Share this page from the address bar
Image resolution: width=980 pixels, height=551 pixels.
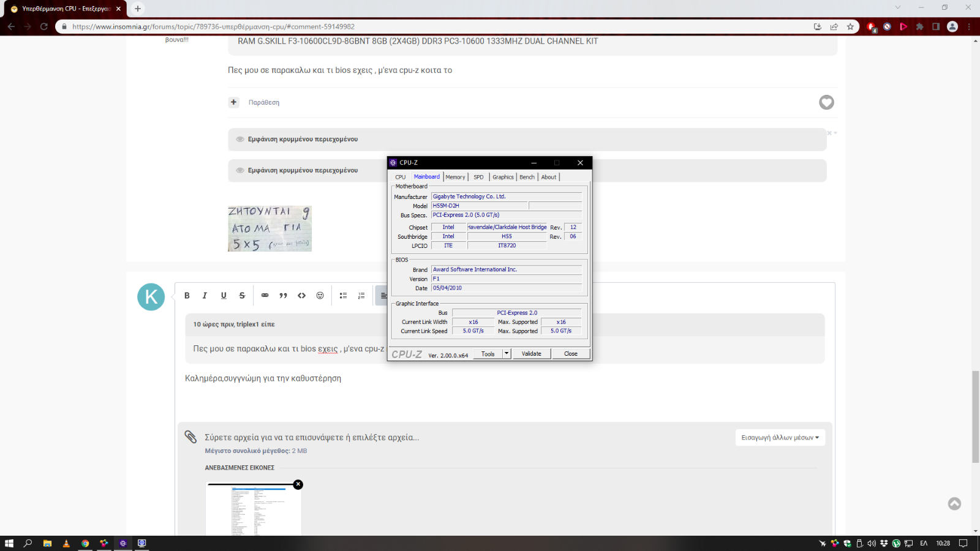(x=834, y=26)
